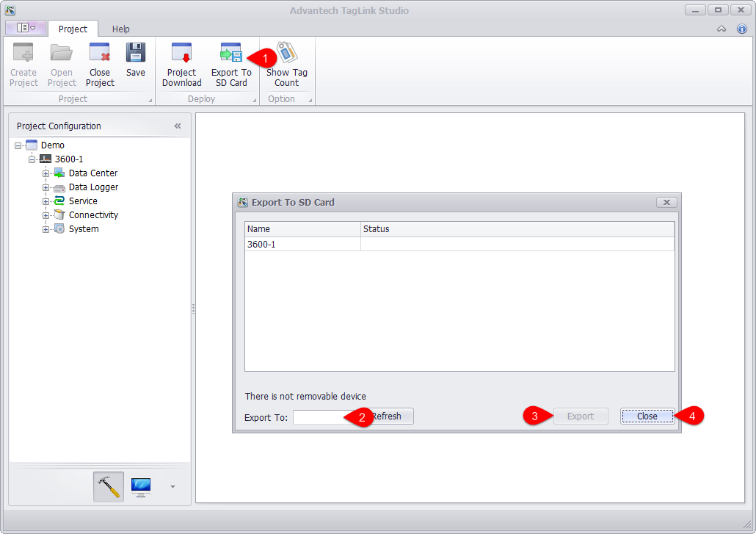
Task: Collapse the Demo project node
Action: click(x=18, y=145)
